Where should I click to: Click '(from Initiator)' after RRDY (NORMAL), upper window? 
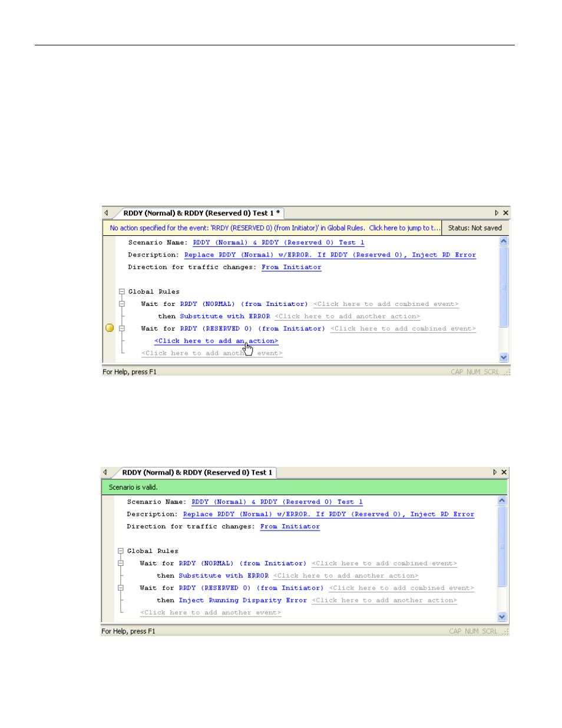coord(274,304)
